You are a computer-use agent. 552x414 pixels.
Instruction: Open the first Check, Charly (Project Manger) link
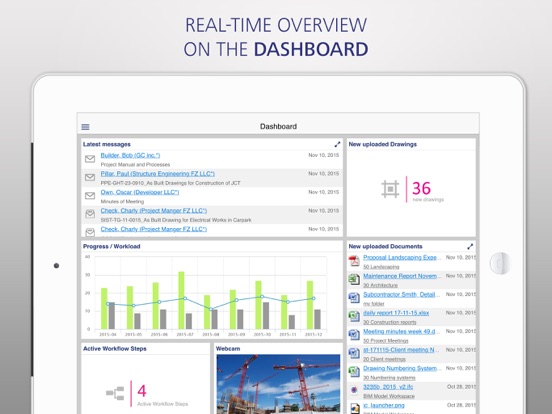154,211
